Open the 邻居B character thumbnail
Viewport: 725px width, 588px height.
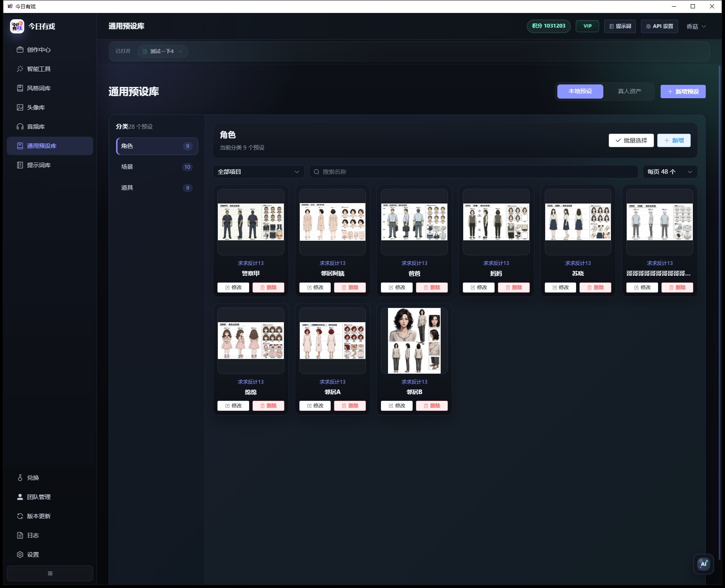tap(414, 341)
